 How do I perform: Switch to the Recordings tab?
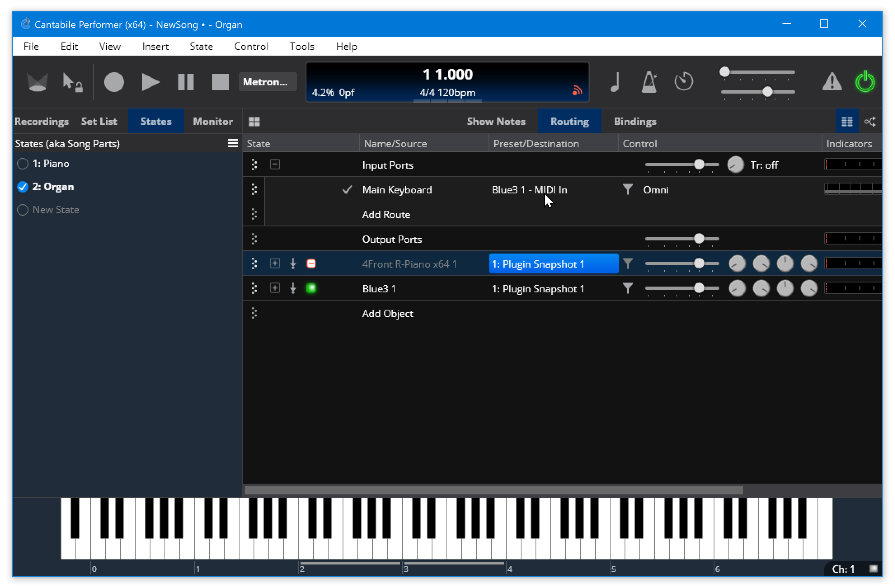coord(42,122)
